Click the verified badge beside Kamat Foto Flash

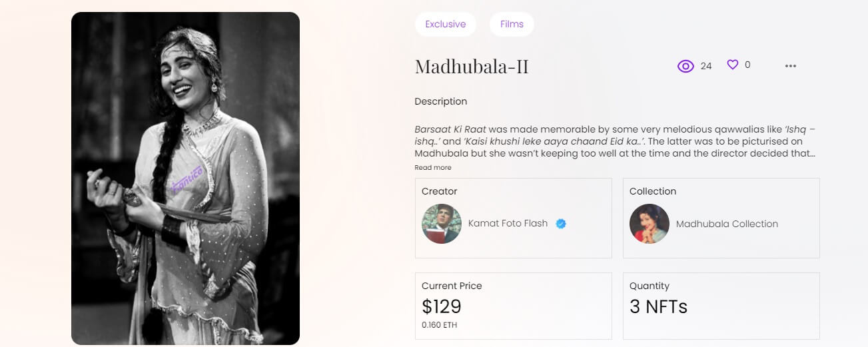point(561,224)
